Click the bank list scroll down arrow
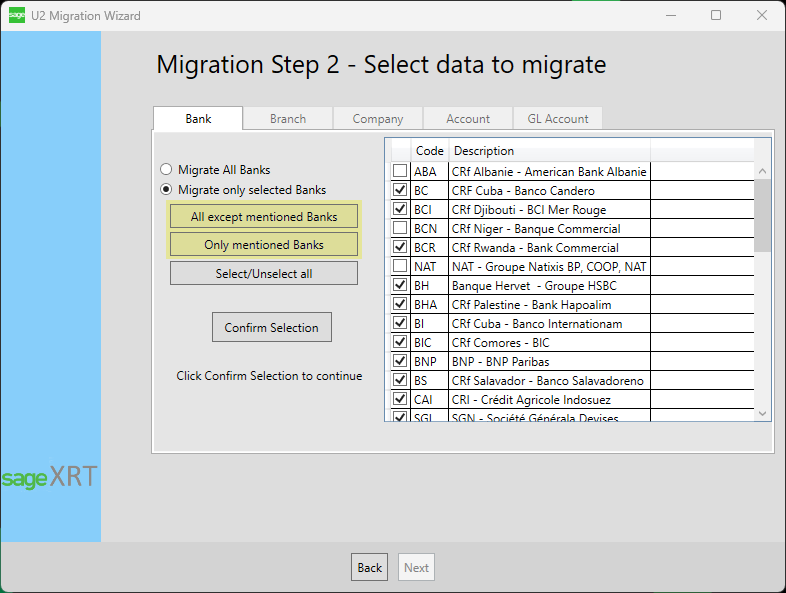This screenshot has height=593, width=786. (x=763, y=412)
